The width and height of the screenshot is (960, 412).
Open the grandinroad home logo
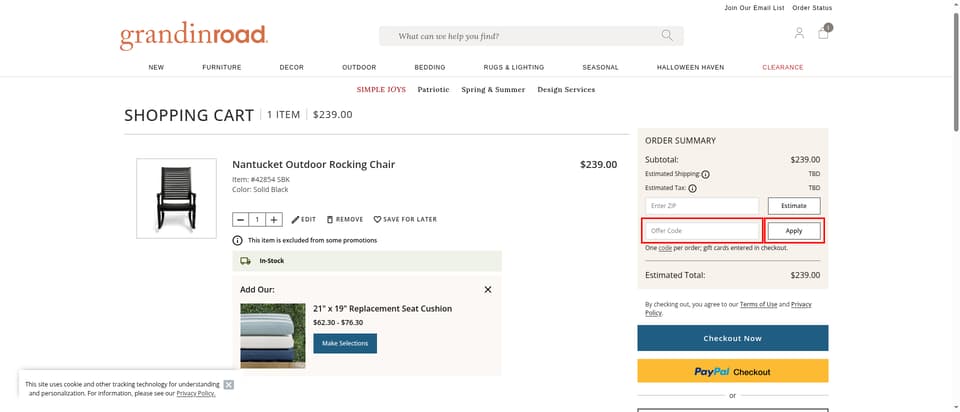coord(193,37)
